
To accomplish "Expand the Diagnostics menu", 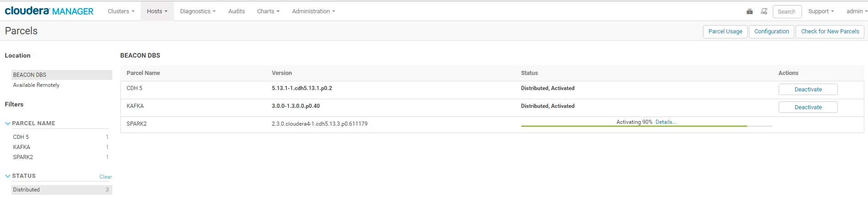I will click(198, 11).
